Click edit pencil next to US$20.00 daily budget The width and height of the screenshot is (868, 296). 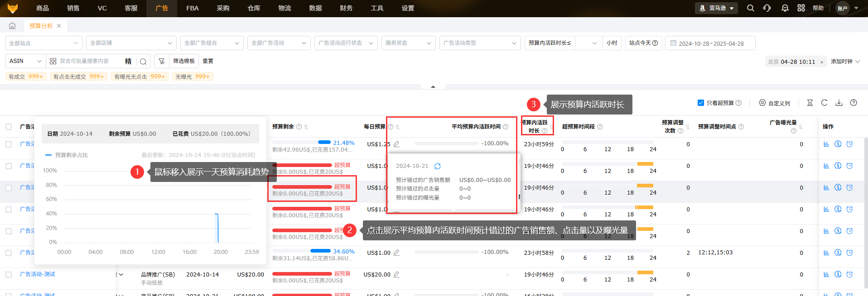(396, 274)
